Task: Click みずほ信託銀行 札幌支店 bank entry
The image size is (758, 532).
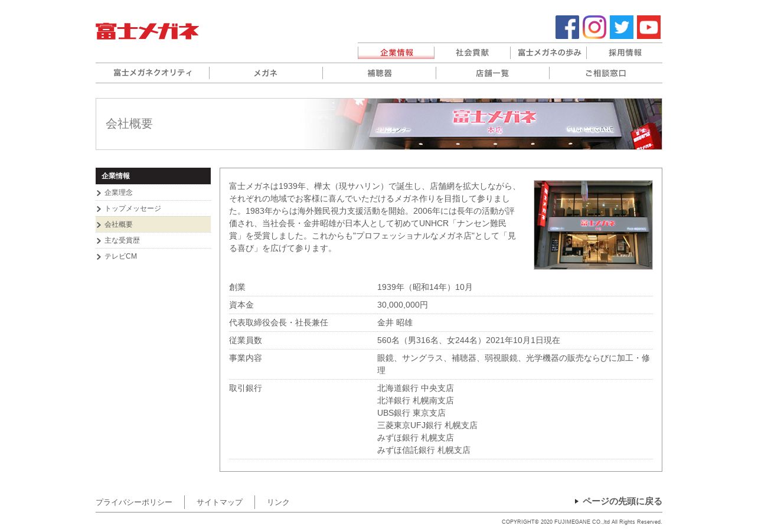Action: click(424, 451)
